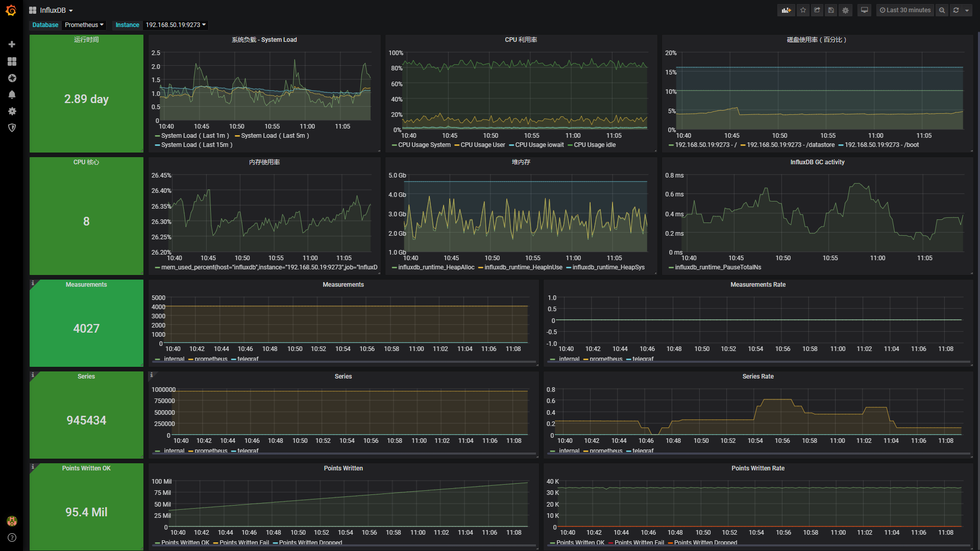Open the Last 30 minutes time picker
Image resolution: width=980 pixels, height=551 pixels.
click(905, 10)
